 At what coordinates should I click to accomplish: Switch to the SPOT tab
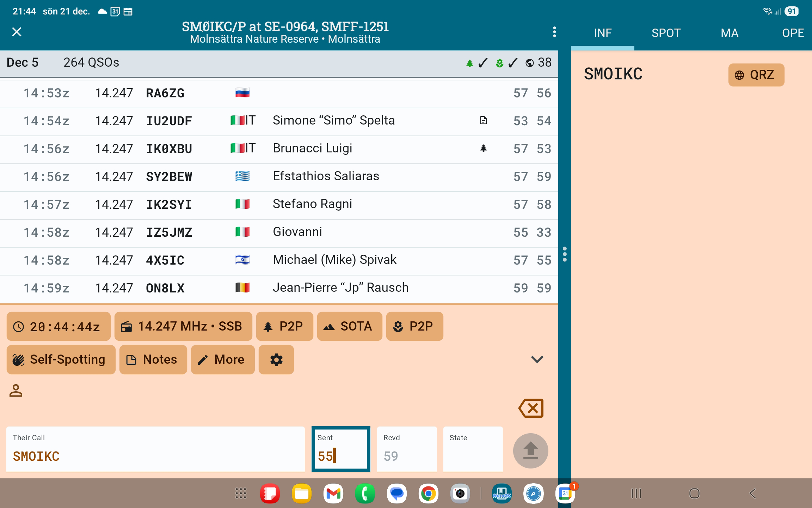pyautogui.click(x=666, y=33)
